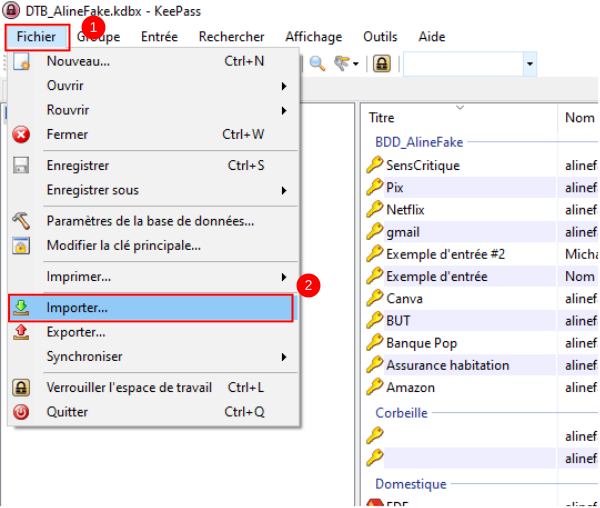
Task: Open the show entries toolbar dropdown arrow
Action: pyautogui.click(x=356, y=64)
